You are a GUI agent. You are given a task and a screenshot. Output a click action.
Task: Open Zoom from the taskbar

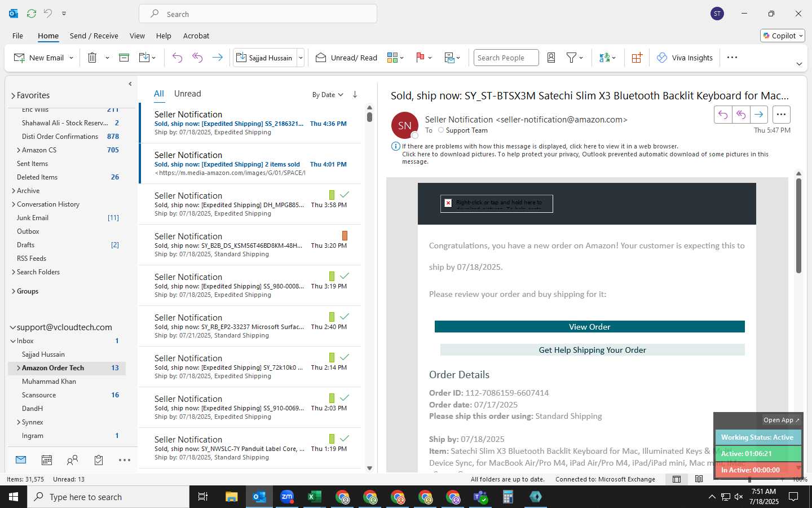pos(287,497)
